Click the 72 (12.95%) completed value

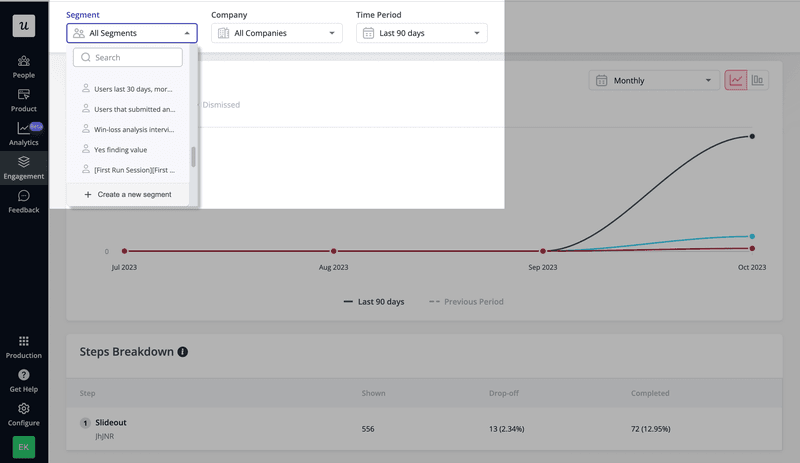click(x=651, y=429)
